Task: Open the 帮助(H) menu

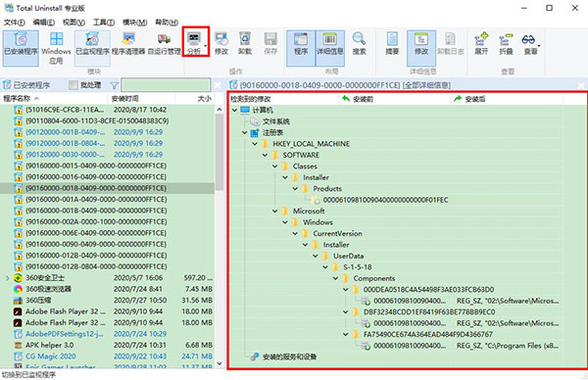Action: point(167,23)
